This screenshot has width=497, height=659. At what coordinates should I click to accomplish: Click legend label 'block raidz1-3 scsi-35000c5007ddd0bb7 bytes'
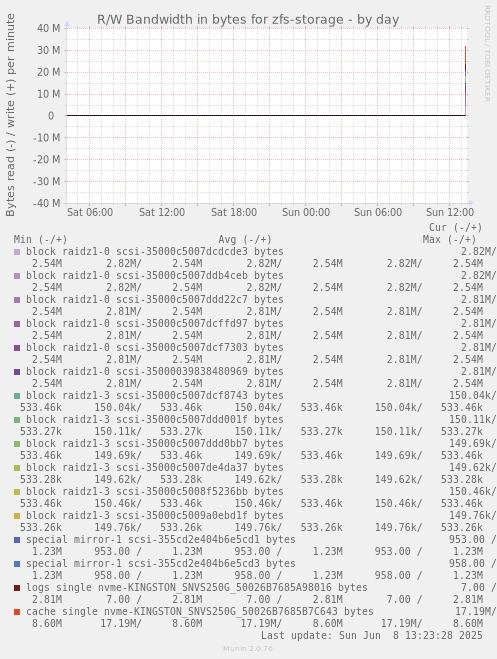[155, 443]
